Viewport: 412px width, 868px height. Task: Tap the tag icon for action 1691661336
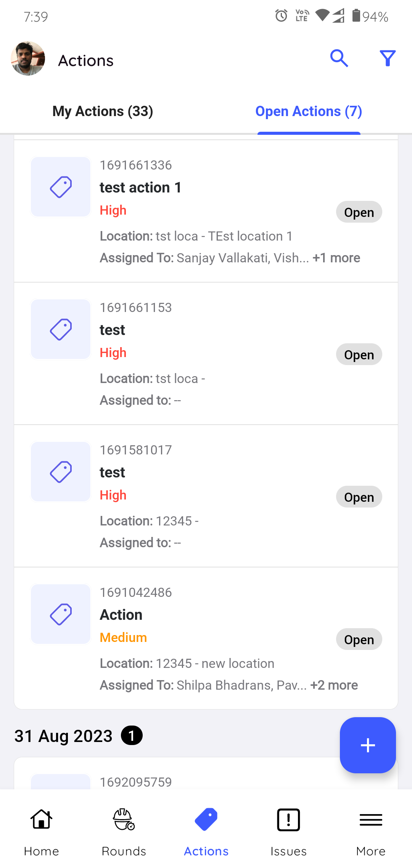(61, 187)
